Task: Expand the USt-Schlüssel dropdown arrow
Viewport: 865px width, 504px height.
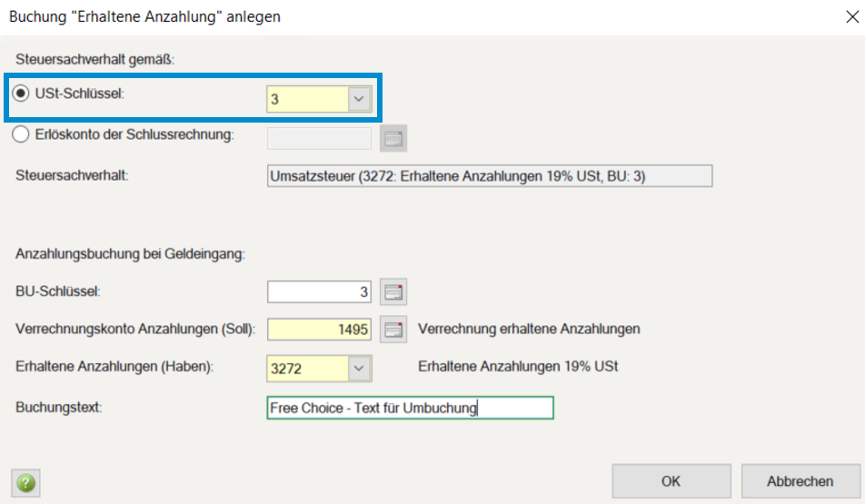Action: [x=360, y=99]
